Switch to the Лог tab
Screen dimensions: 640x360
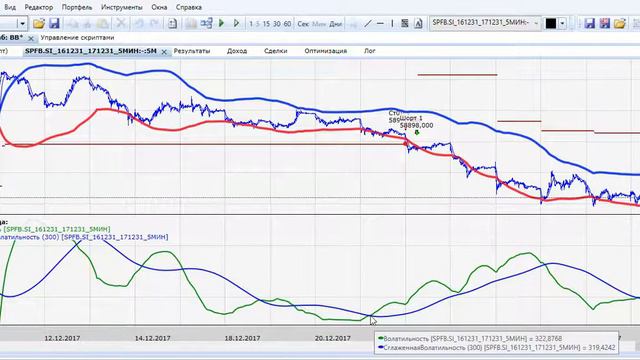point(369,51)
